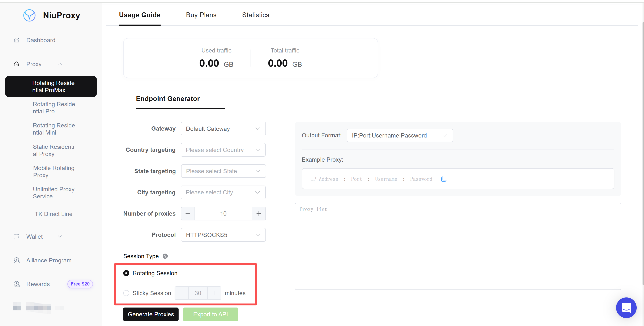Open the live chat support widget

click(x=626, y=308)
